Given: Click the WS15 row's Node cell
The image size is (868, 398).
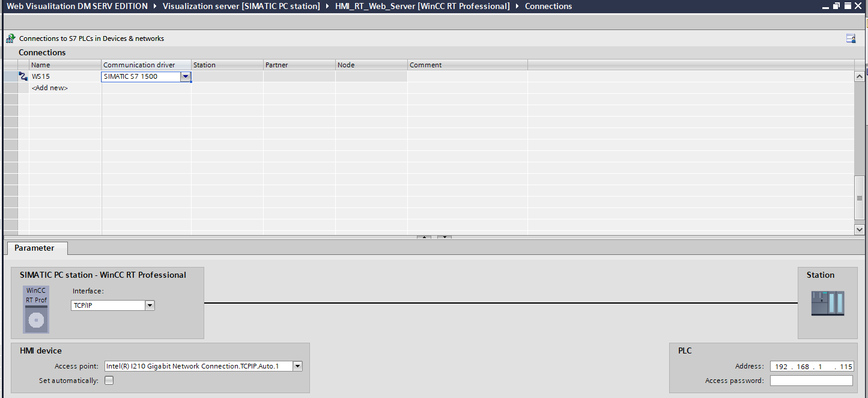Looking at the screenshot, I should click(371, 76).
